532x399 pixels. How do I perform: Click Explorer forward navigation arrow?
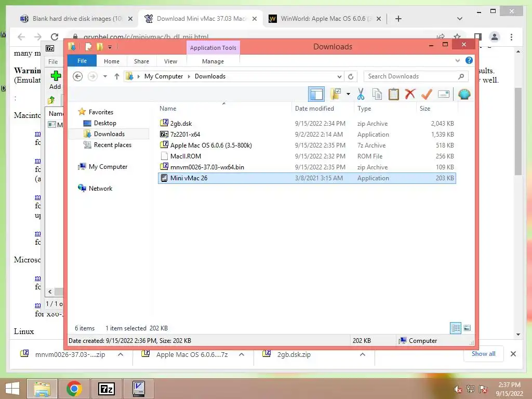point(92,76)
